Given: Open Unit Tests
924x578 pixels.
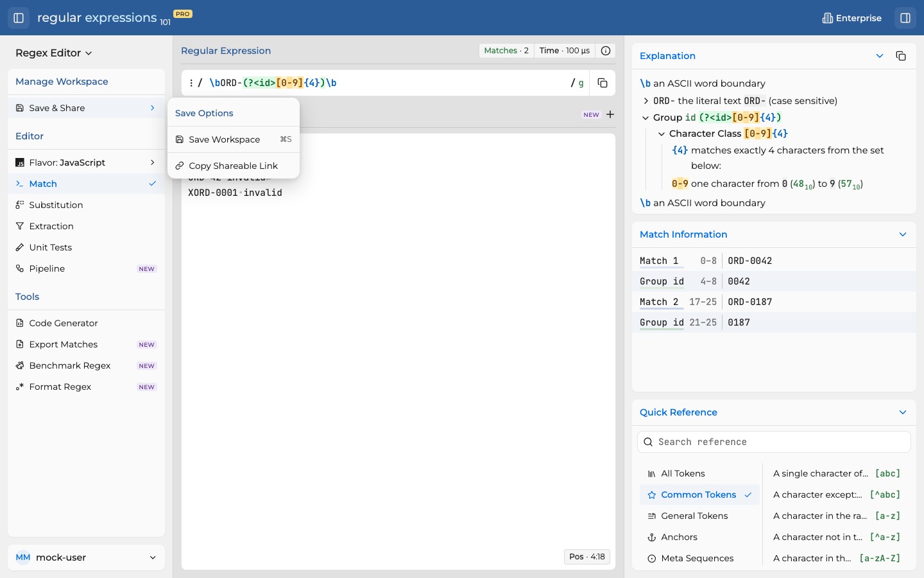Looking at the screenshot, I should pyautogui.click(x=86, y=247).
